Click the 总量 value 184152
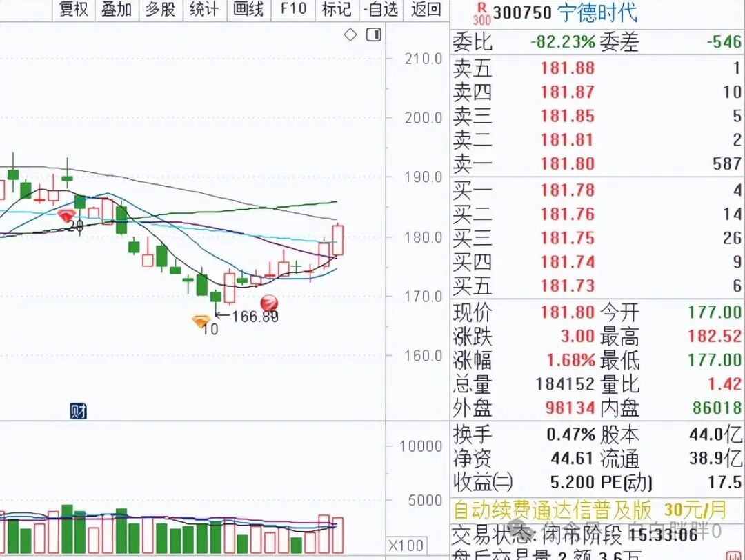The width and height of the screenshot is (745, 560). 566,383
